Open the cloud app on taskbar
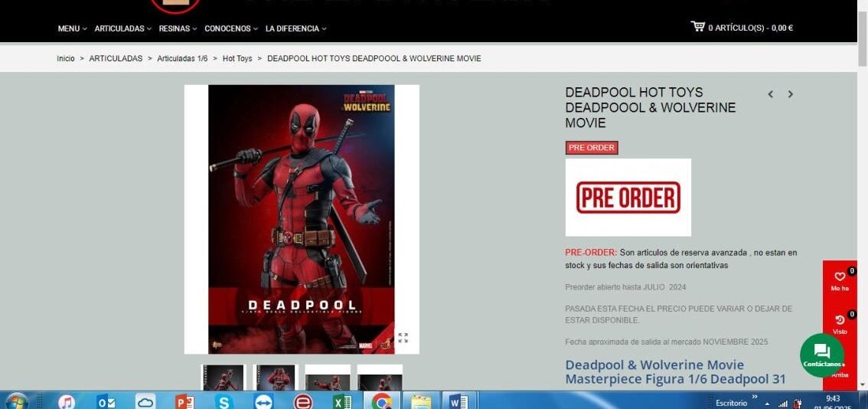The image size is (868, 409). point(145,401)
